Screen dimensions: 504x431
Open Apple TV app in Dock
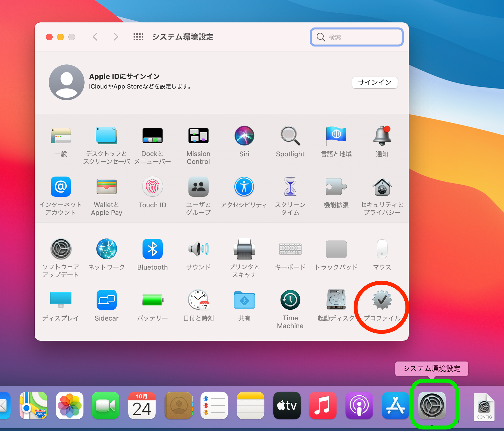pyautogui.click(x=287, y=405)
